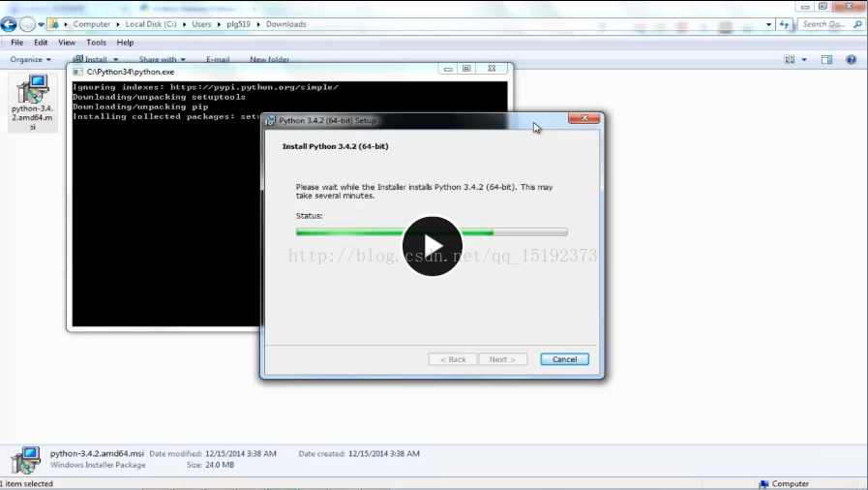
Task: Expand the Organize dropdown
Action: (30, 59)
